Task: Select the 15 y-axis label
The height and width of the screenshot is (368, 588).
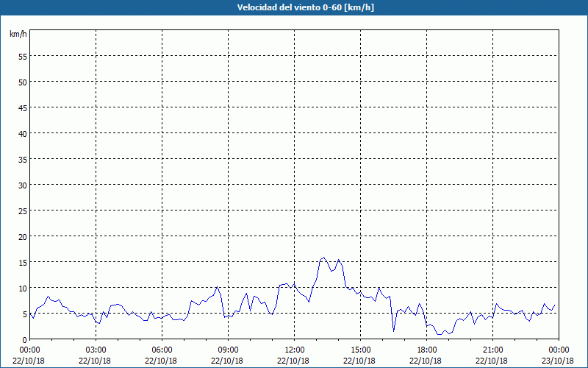Action: pos(23,262)
